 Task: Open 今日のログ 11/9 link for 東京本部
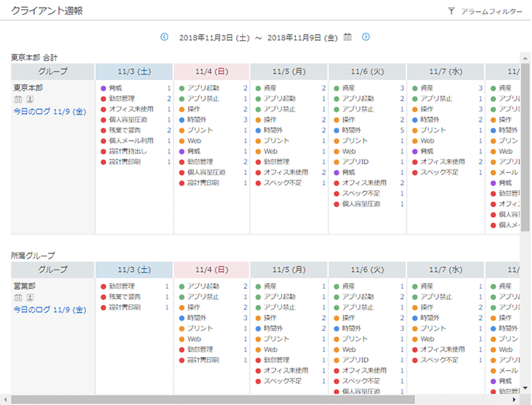(50, 112)
